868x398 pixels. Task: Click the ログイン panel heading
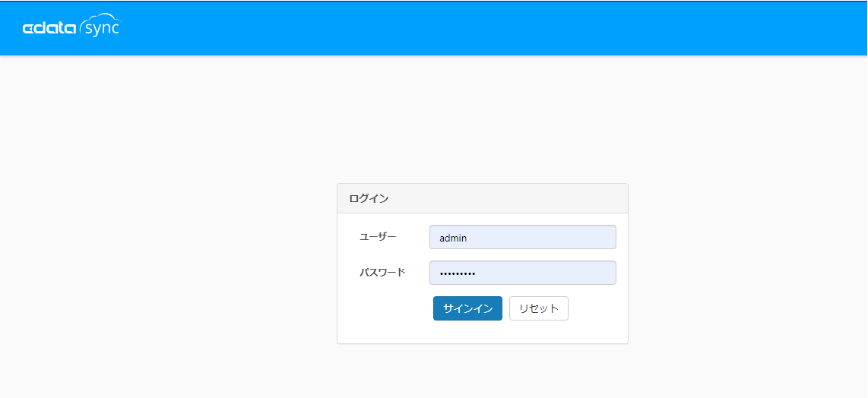pyautogui.click(x=369, y=199)
